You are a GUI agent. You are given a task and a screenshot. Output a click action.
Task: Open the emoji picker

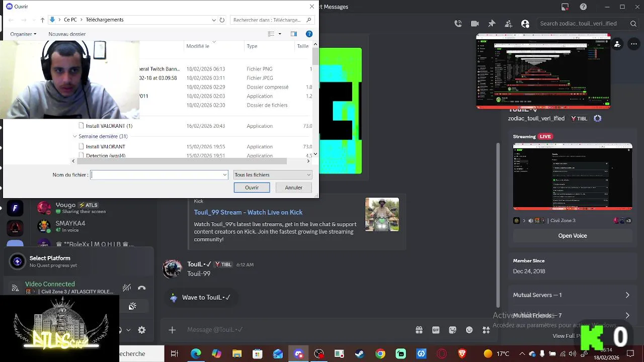tap(469, 330)
